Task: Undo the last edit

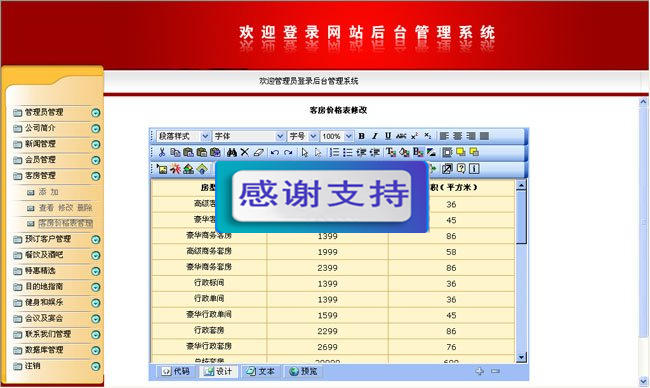Action: click(x=274, y=152)
